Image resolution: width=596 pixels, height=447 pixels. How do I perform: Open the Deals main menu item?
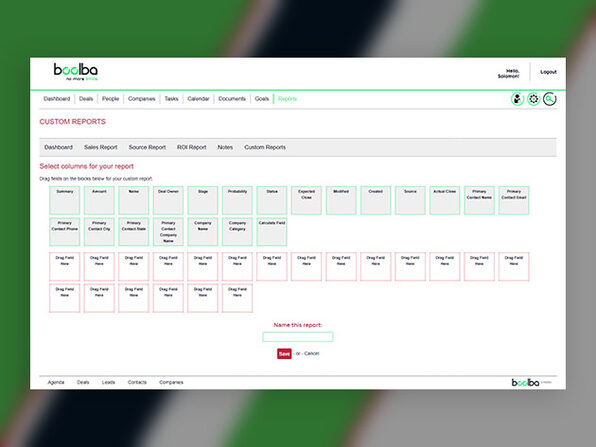86,99
